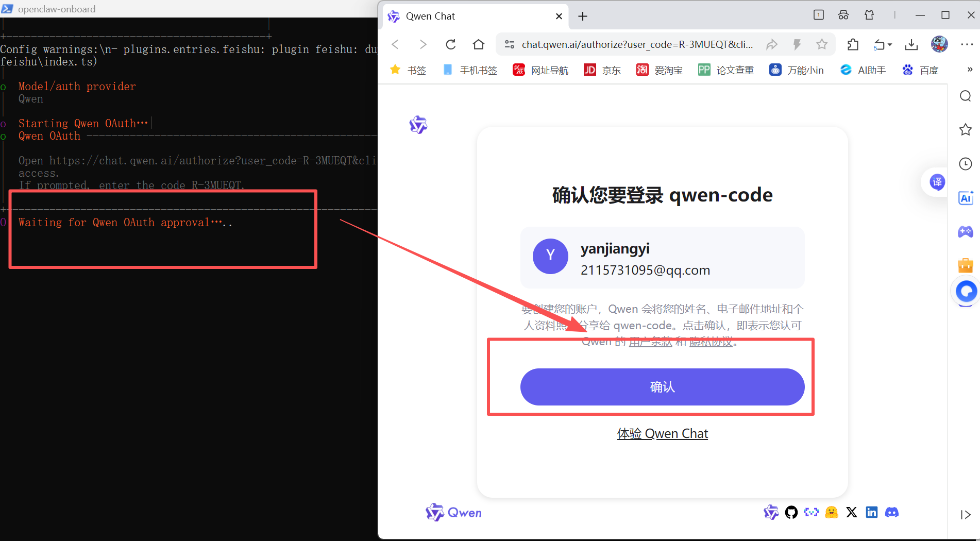Click the Qwen logo at top of page

pyautogui.click(x=418, y=125)
